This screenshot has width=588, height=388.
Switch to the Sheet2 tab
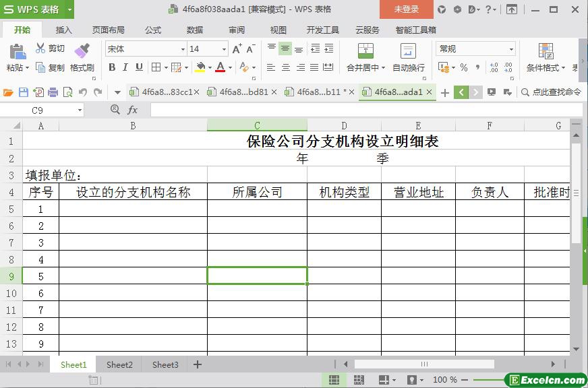click(119, 364)
